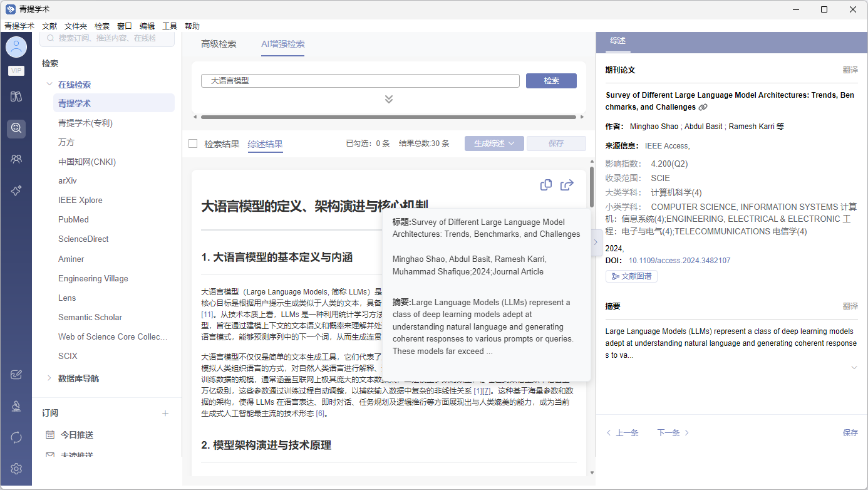868x490 pixels.
Task: Open the microscope research sidebar icon
Action: click(x=16, y=406)
